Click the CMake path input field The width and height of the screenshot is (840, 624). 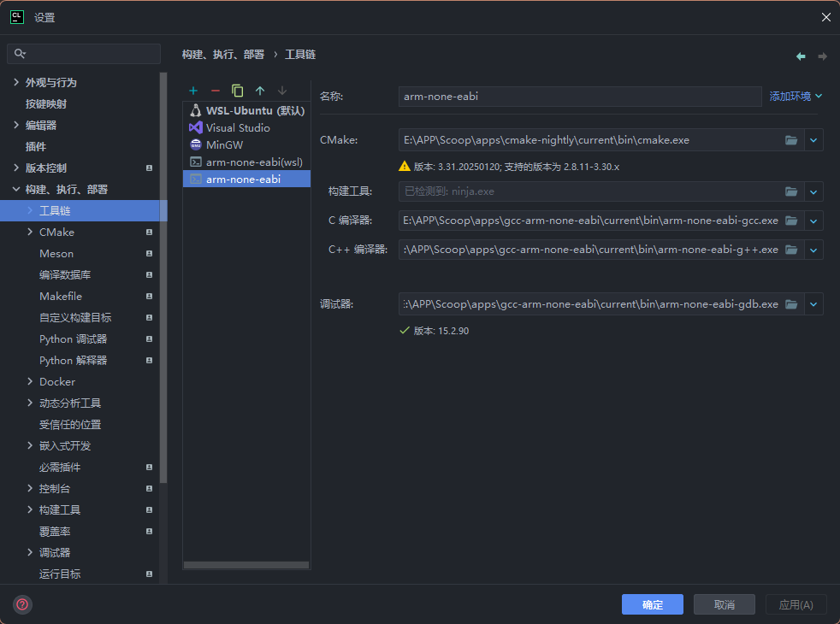tap(592, 140)
